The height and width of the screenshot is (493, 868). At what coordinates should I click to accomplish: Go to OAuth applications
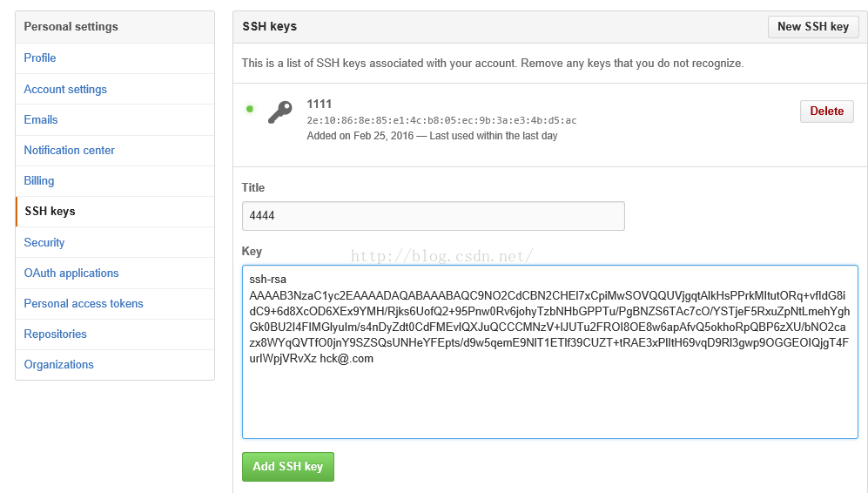click(x=71, y=273)
